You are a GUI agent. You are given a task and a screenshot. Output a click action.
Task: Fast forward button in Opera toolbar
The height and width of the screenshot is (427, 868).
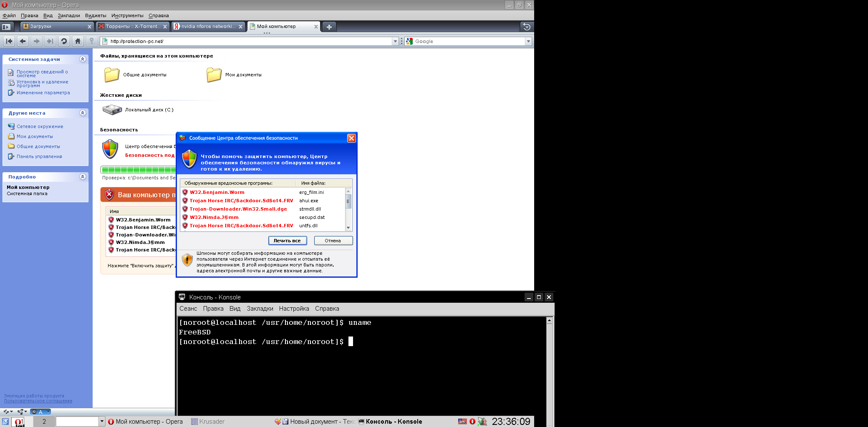click(50, 41)
